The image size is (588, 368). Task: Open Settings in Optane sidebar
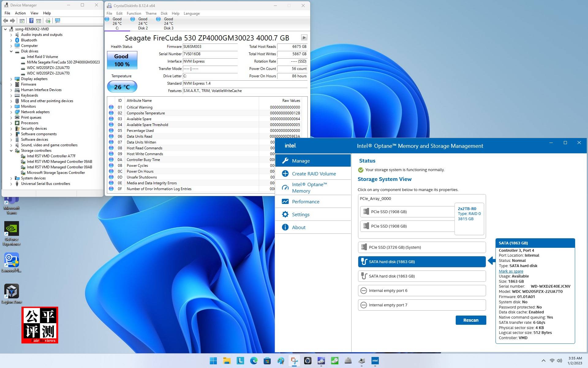click(x=300, y=214)
